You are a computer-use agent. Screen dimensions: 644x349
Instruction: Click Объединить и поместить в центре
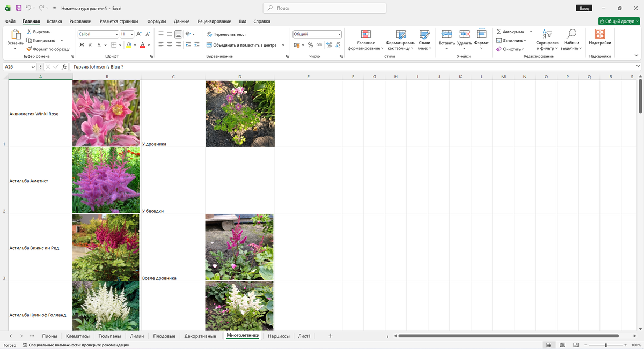tap(241, 45)
